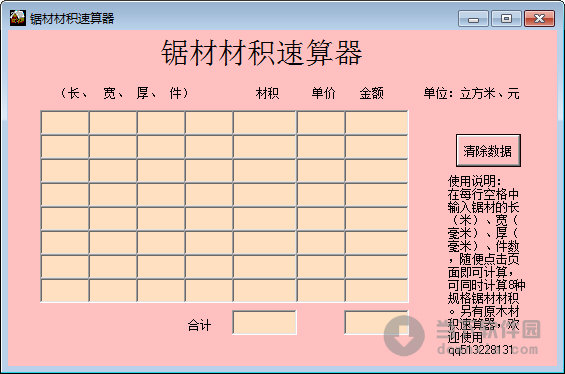The image size is (565, 374).
Task: Select the eighth row 长 length field
Action: (x=65, y=291)
